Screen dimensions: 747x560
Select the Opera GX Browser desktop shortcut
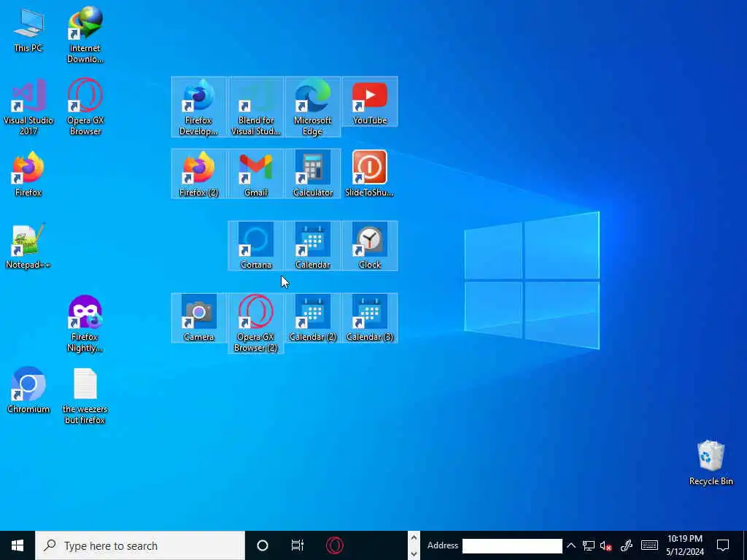pyautogui.click(x=85, y=106)
